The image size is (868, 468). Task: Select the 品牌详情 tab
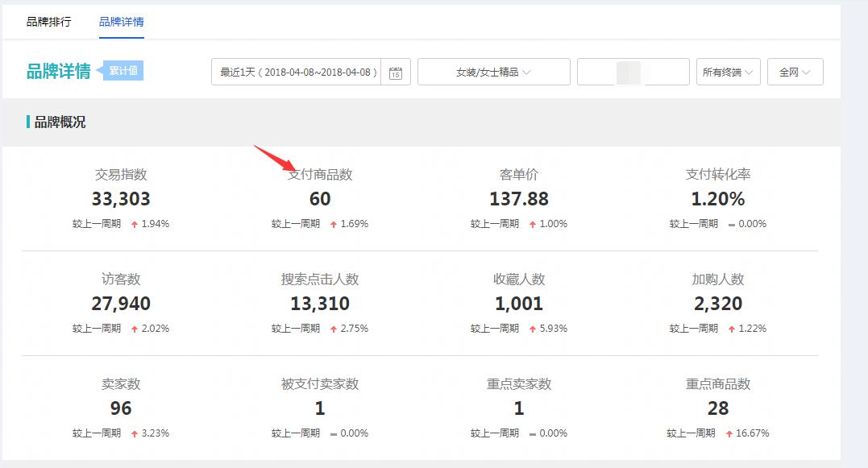(122, 22)
